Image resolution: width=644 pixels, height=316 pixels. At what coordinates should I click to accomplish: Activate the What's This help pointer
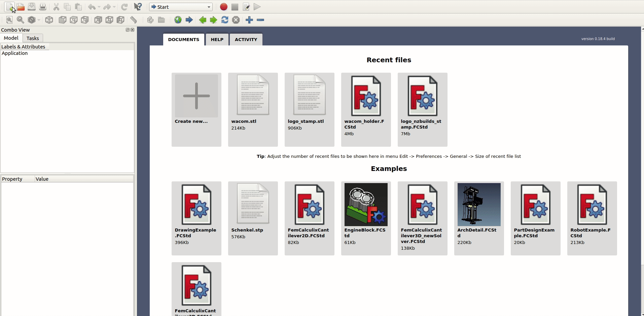pyautogui.click(x=138, y=7)
